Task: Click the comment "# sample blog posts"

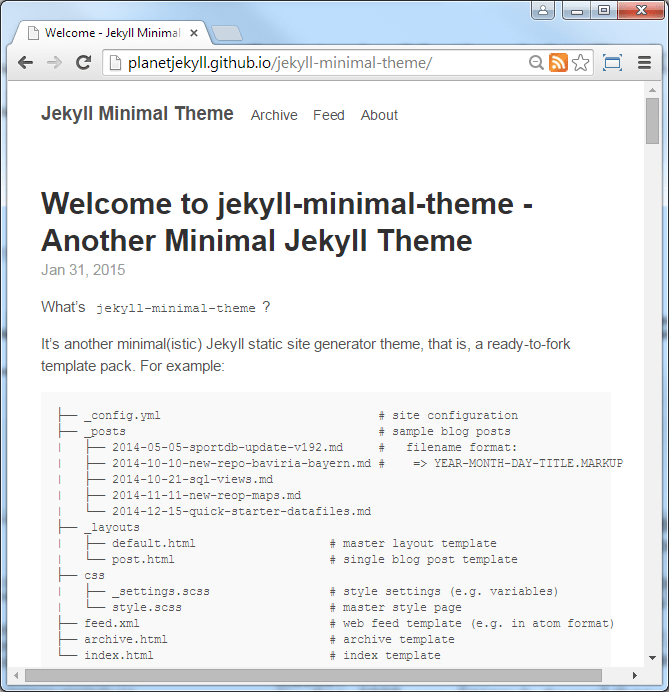Action: coord(445,431)
